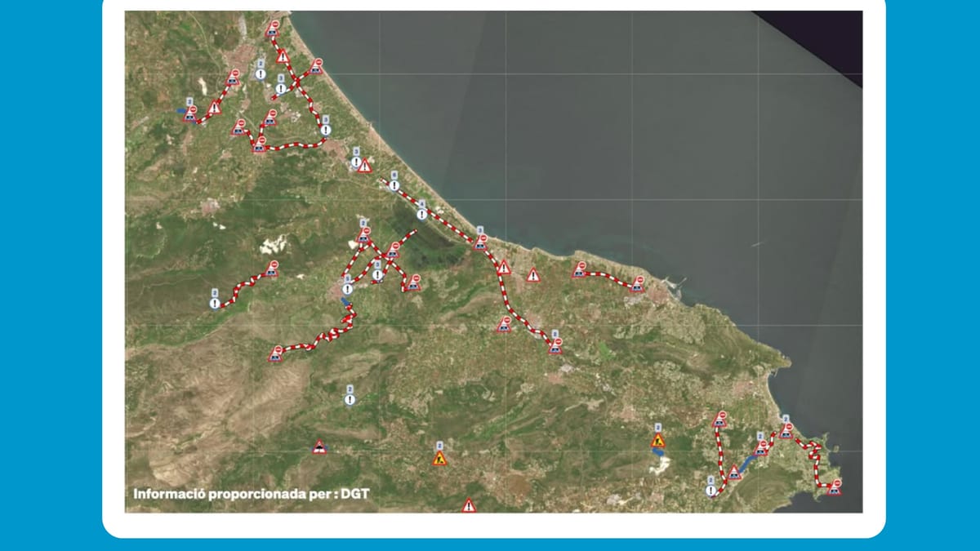This screenshot has height=551, width=980.
Task: Click the northwest warning triangle near the closed marker numbered 2
Action: coord(214,107)
